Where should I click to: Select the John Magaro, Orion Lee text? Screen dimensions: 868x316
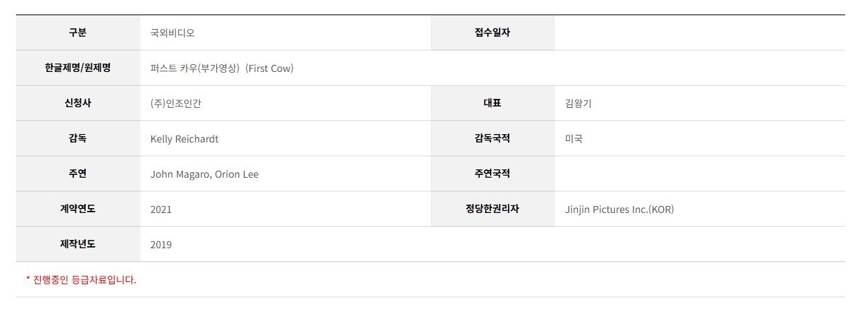point(205,174)
